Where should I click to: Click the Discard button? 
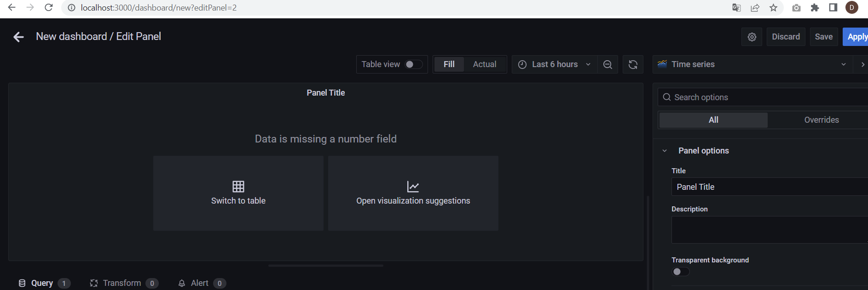[x=786, y=37]
